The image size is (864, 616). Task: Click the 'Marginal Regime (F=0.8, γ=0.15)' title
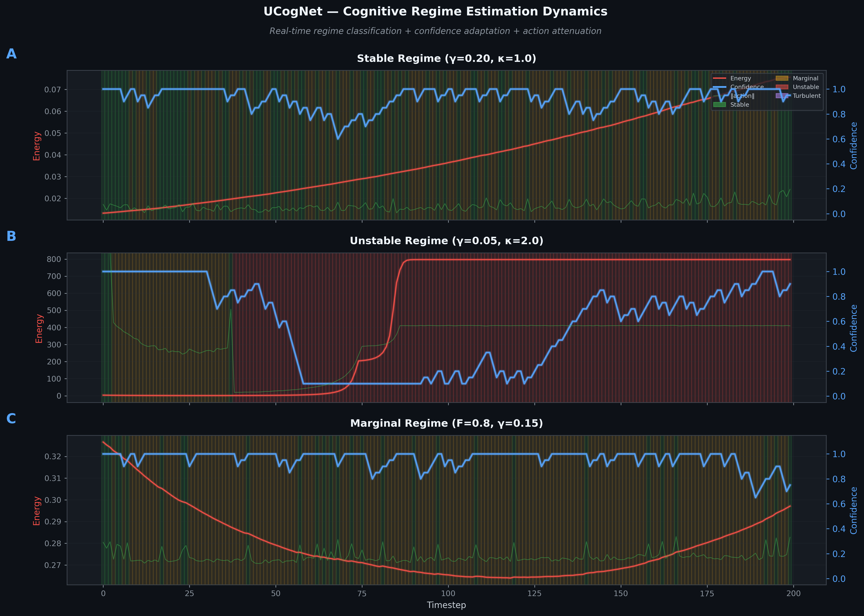tap(447, 423)
